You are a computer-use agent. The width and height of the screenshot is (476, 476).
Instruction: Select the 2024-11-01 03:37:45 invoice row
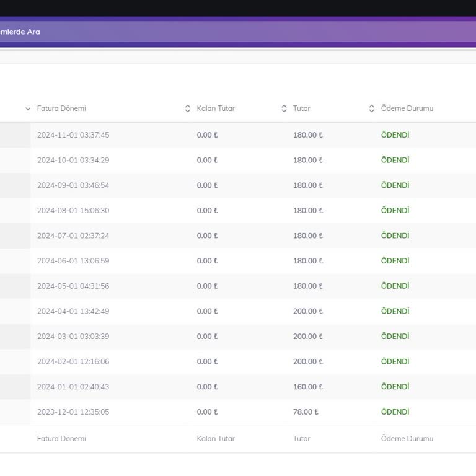click(73, 135)
